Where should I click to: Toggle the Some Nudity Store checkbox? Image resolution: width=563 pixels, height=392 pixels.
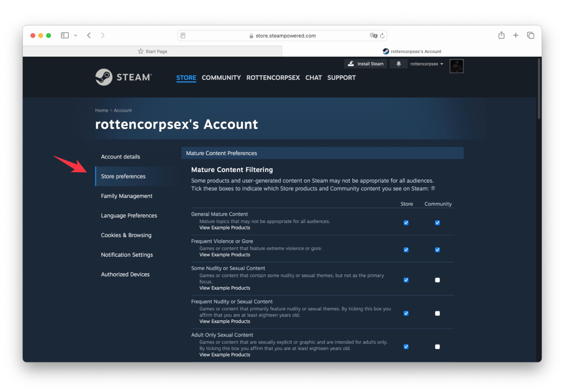[406, 280]
